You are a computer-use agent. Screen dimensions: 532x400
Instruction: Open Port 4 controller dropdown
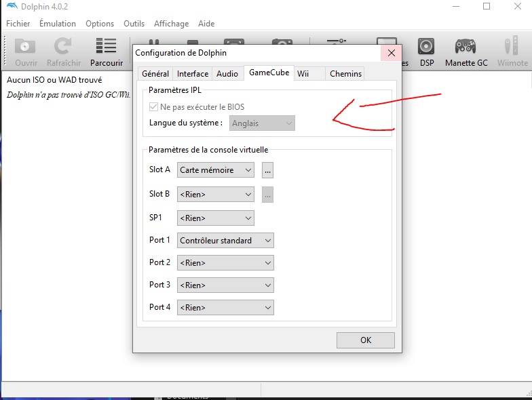[225, 308]
